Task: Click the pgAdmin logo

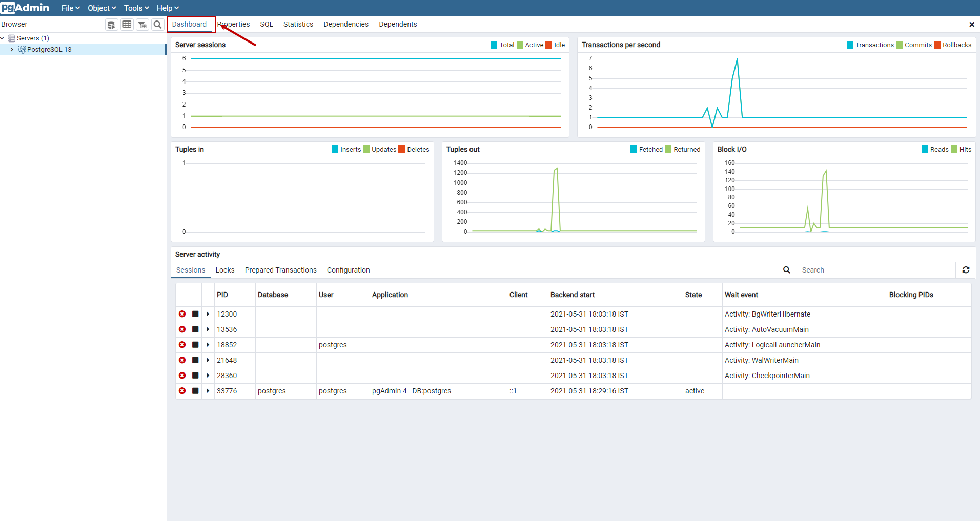Action: tap(25, 7)
